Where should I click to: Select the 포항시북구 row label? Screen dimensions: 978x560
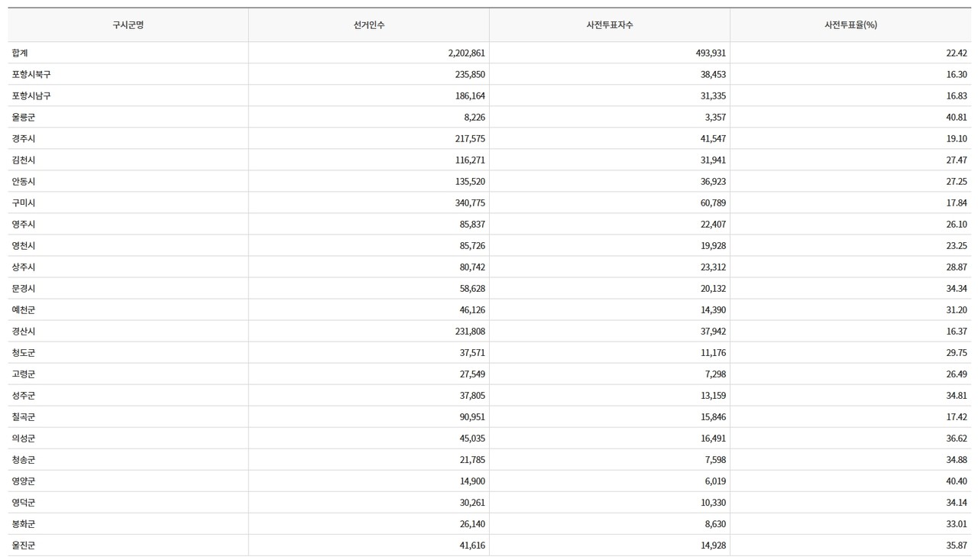pos(31,74)
